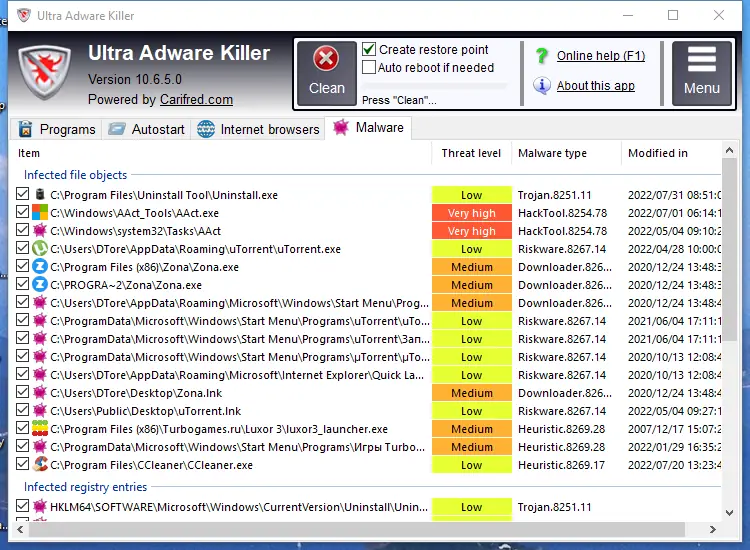Click the Malware tab bug icon
Screen dimensions: 750x550
(x=341, y=127)
